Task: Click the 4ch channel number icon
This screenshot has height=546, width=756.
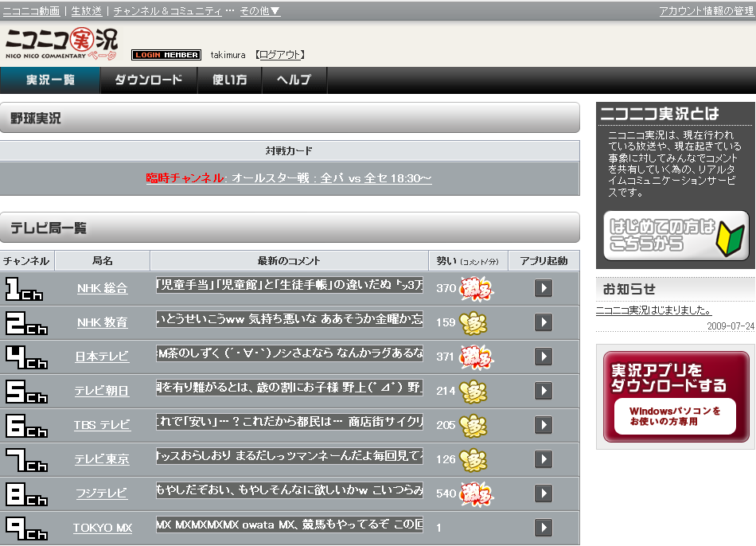Action: click(x=26, y=357)
